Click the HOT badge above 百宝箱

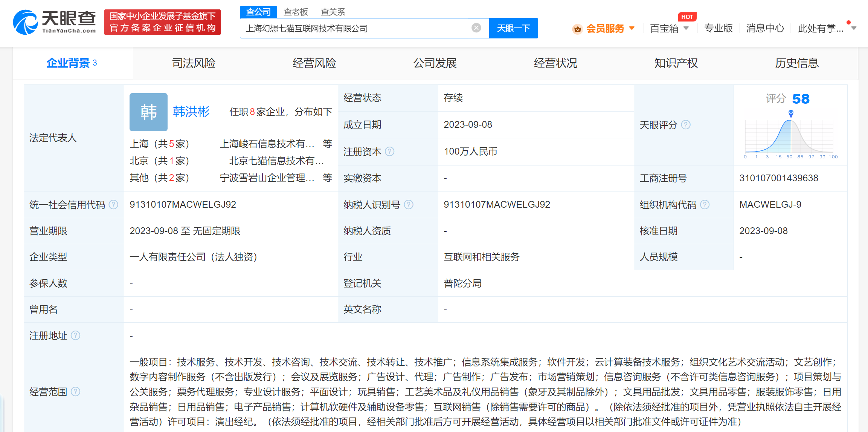[x=687, y=17]
